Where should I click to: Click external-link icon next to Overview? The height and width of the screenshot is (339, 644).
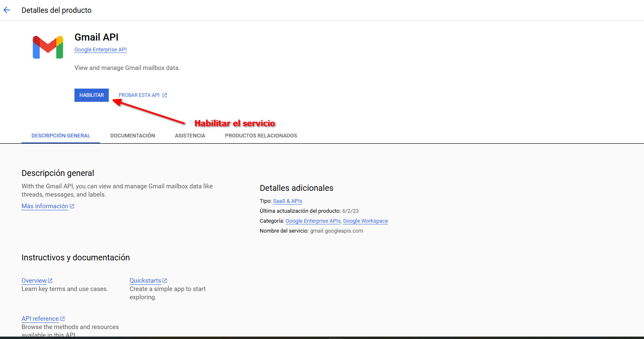coord(50,281)
